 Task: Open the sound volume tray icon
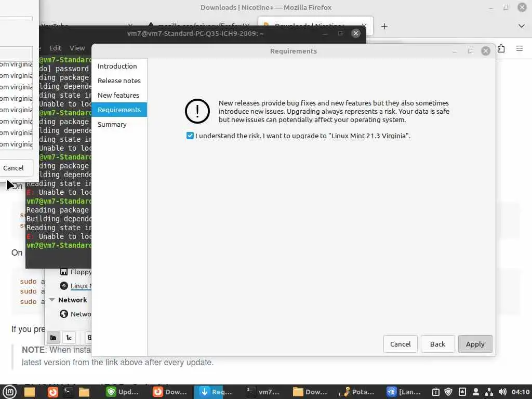[502, 392]
